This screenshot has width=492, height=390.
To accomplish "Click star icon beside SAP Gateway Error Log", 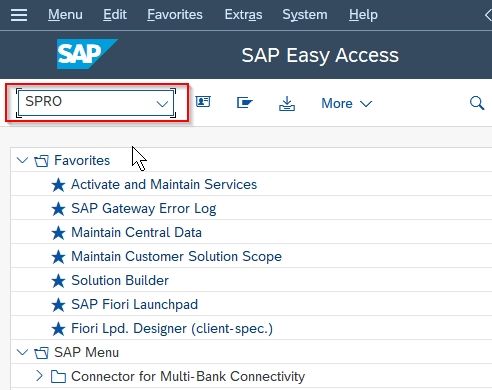I will coord(58,209).
